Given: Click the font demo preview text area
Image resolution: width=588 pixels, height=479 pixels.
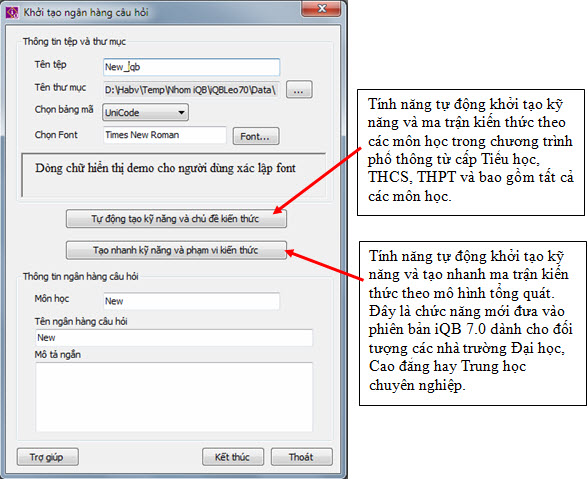Looking at the screenshot, I should (174, 174).
